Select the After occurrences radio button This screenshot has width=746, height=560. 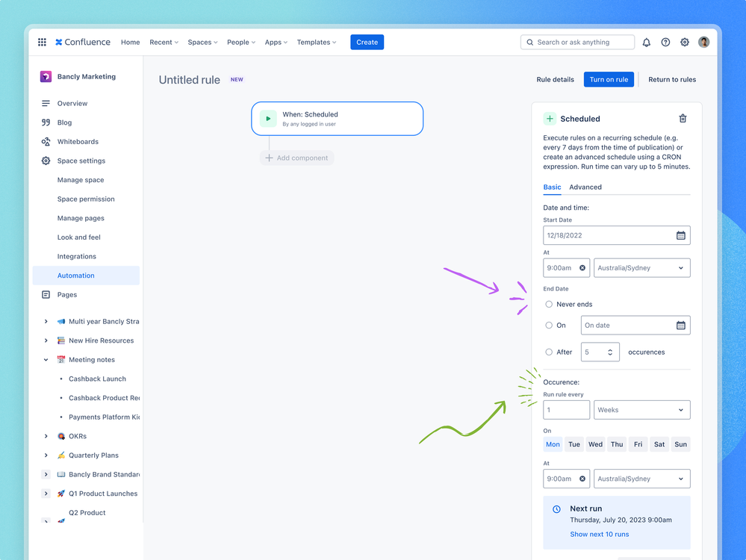coord(549,352)
